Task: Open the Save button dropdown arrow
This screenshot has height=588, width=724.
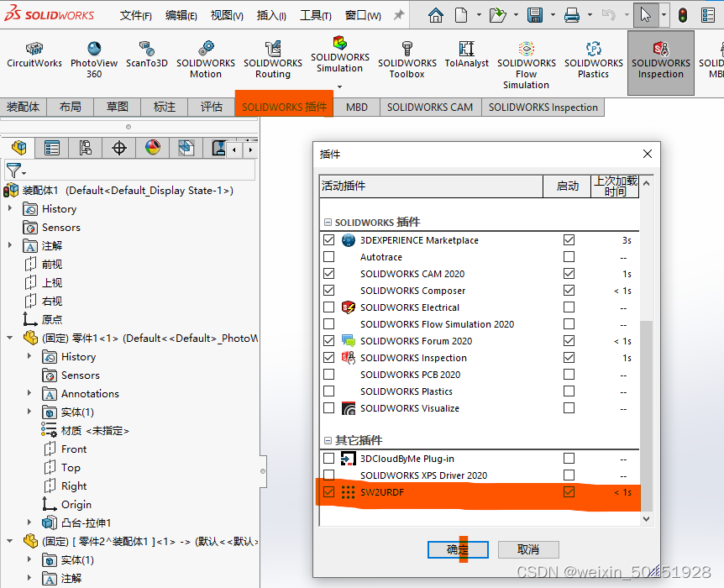Action: [553, 15]
